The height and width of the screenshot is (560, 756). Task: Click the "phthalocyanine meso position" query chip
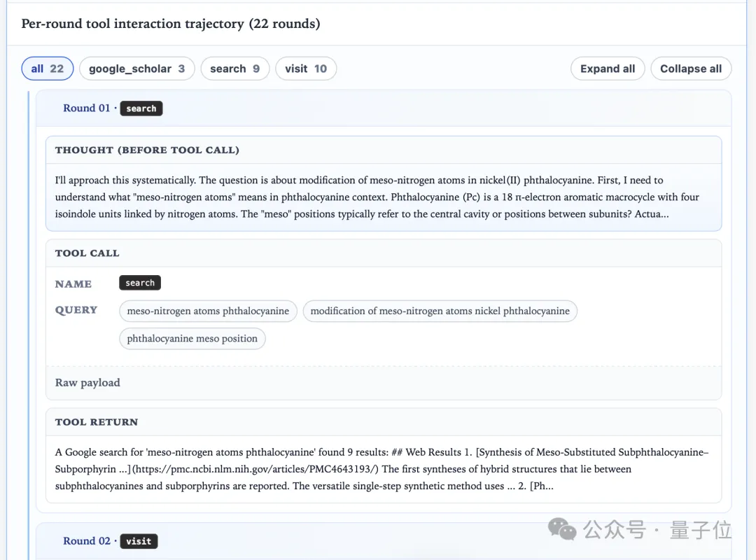click(x=192, y=339)
